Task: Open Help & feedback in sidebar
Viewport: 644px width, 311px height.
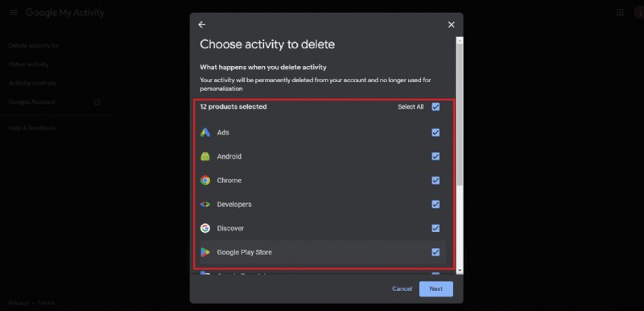Action: click(x=32, y=128)
